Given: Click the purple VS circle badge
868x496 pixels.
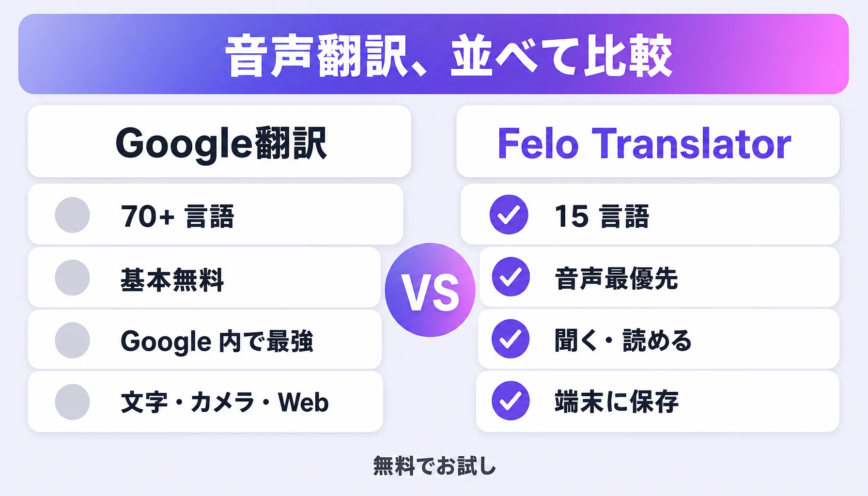Looking at the screenshot, I should click(x=430, y=290).
